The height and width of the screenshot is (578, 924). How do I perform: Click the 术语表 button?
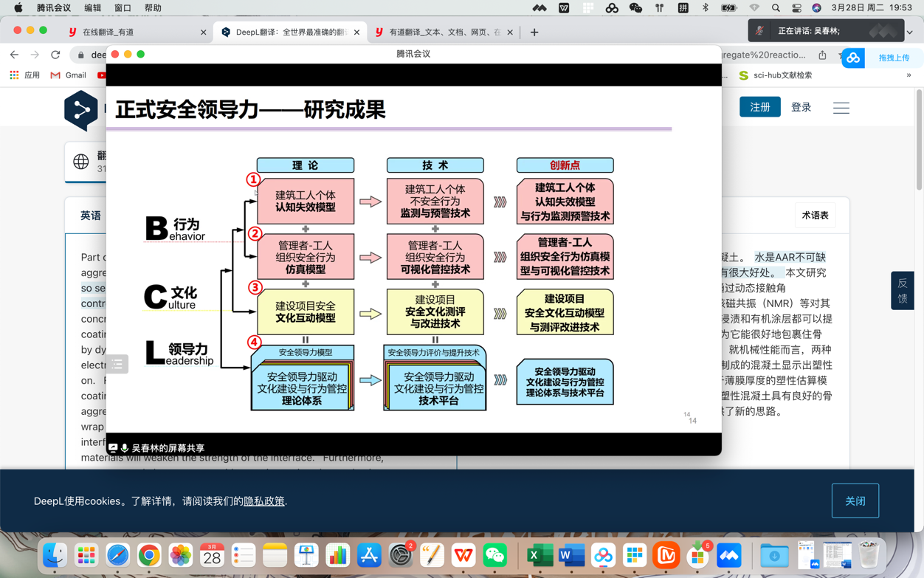tap(815, 216)
